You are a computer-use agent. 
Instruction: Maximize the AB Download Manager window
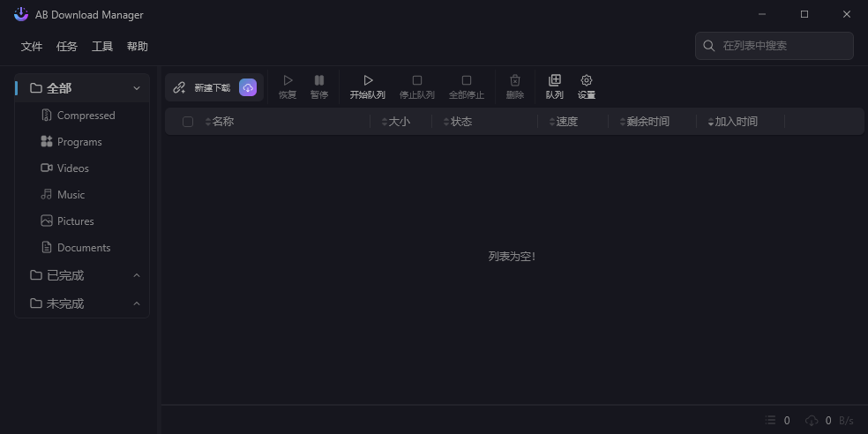pyautogui.click(x=804, y=14)
